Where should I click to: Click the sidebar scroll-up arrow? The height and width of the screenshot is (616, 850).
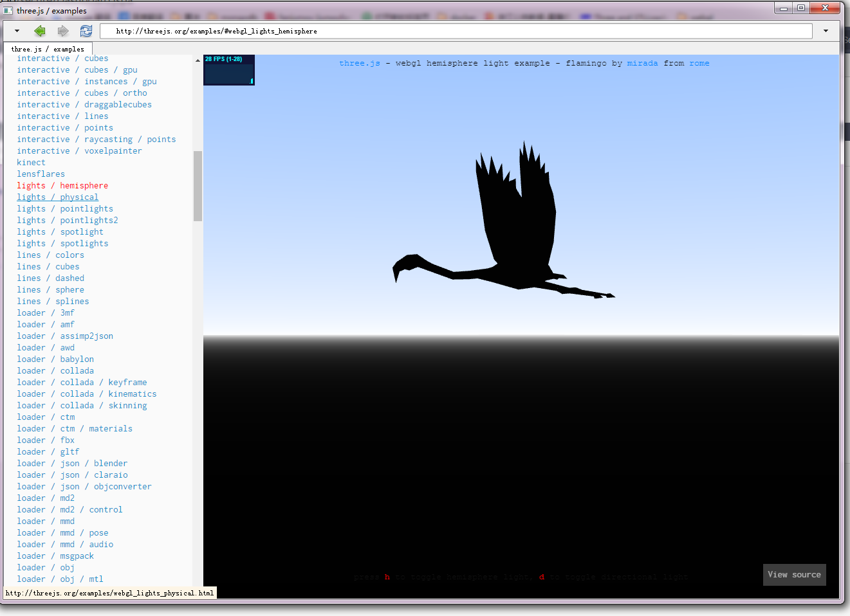(x=198, y=60)
